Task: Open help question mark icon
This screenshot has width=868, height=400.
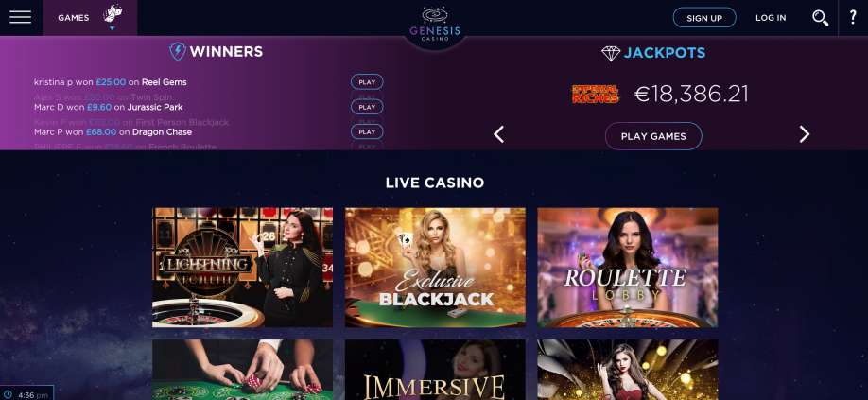Action: point(853,17)
